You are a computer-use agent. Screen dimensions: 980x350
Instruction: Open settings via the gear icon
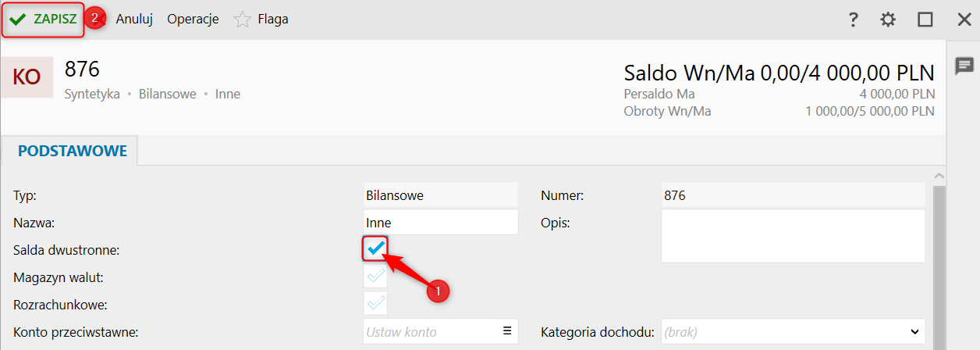tap(888, 20)
